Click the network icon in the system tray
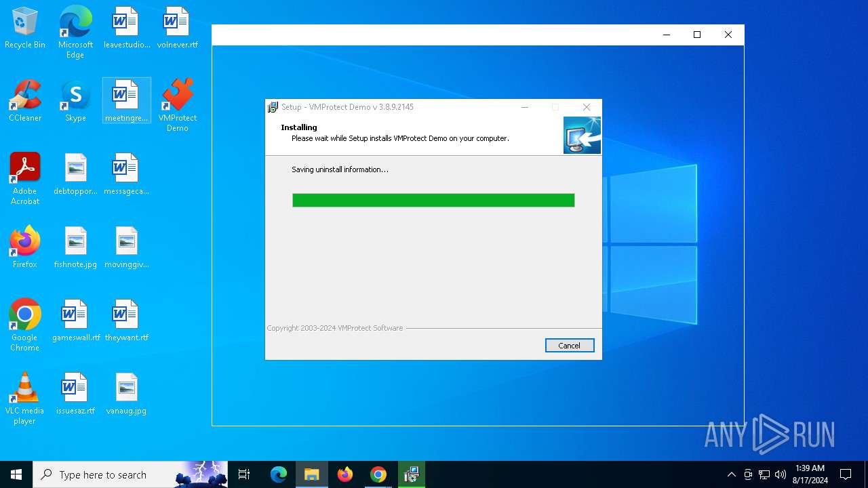 (x=764, y=474)
